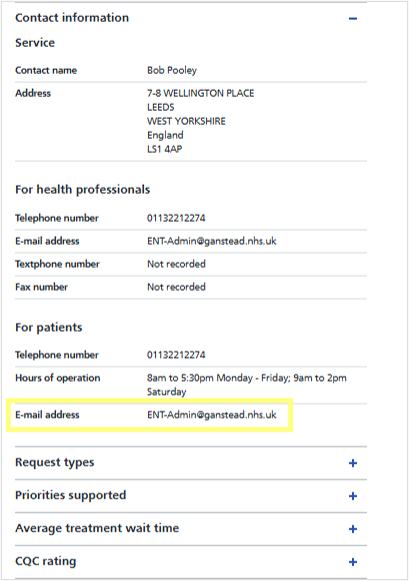Click the Fax number label
This screenshot has height=581, width=409.
click(x=41, y=287)
